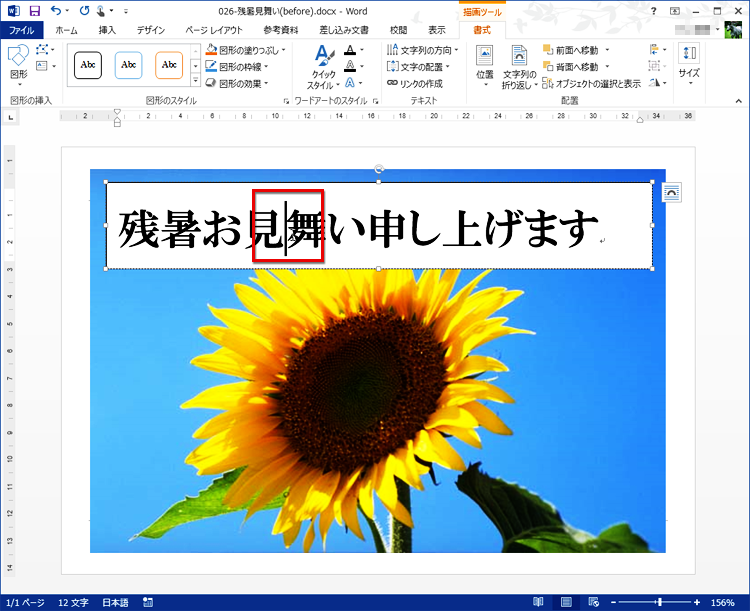
Task: Click the 文字列の方向 text direction icon
Action: tap(392, 50)
